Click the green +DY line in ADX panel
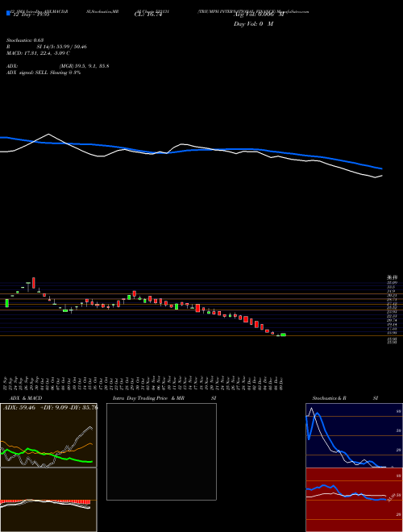The width and height of the screenshot is (403, 532). pyautogui.click(x=48, y=455)
